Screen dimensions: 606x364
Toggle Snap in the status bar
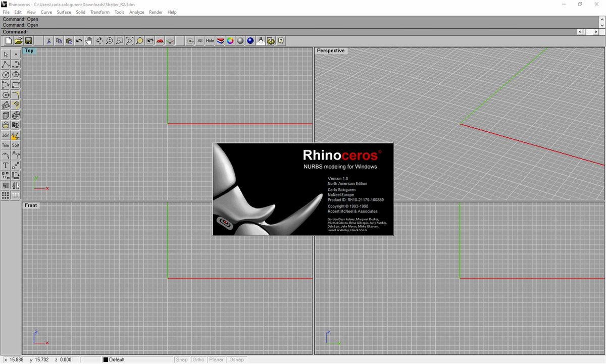click(182, 359)
